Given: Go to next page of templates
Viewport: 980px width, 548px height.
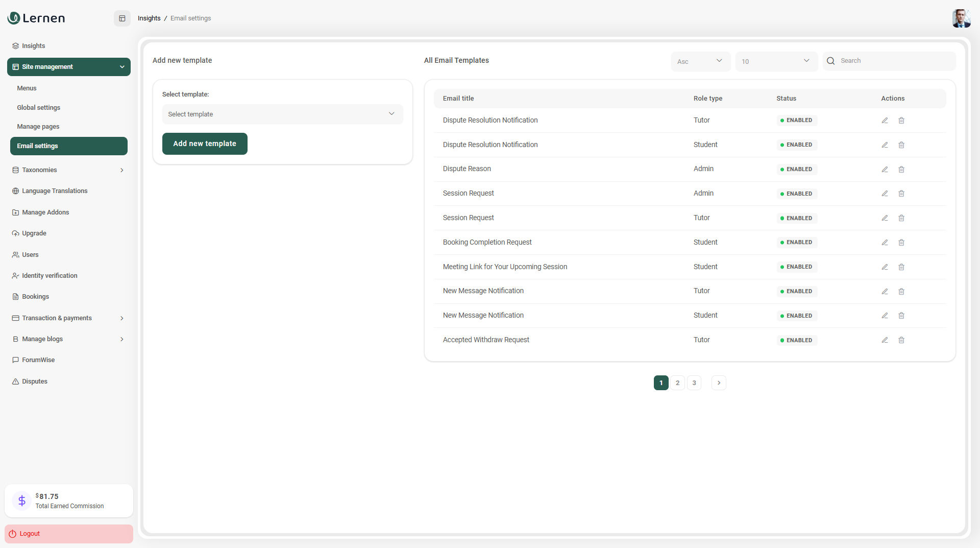Looking at the screenshot, I should pyautogui.click(x=719, y=383).
